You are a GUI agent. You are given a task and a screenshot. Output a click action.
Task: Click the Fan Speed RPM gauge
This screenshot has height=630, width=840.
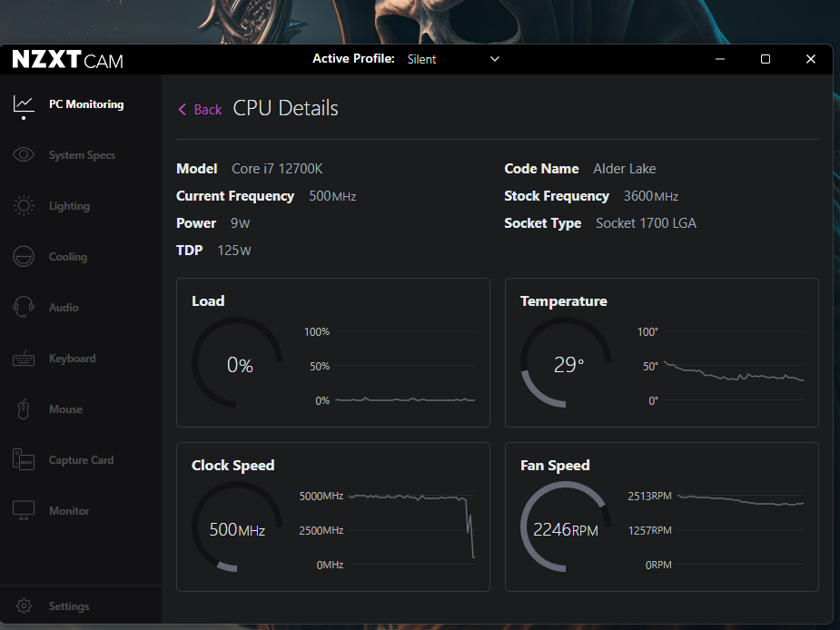click(x=565, y=528)
